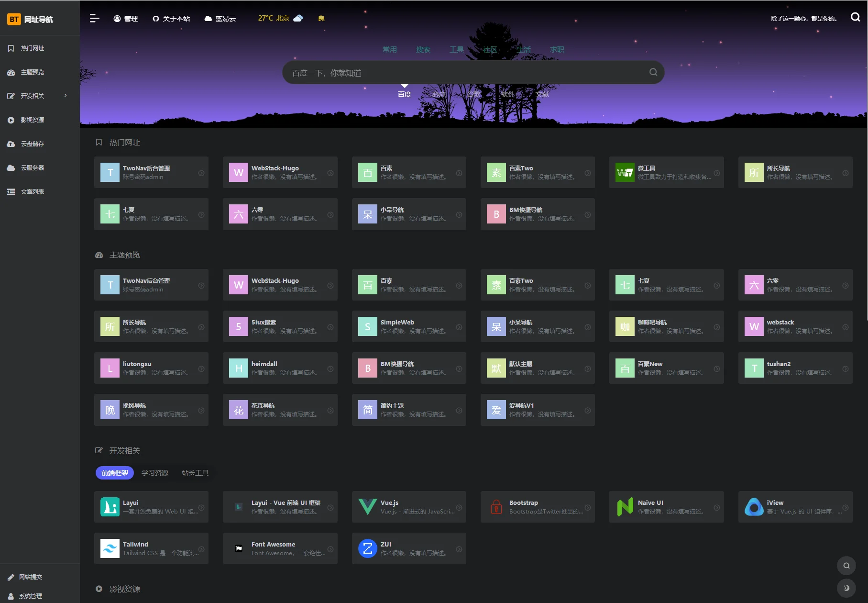Select the 站长工具 tab
Viewport: 868px width, 603px height.
[x=195, y=473]
